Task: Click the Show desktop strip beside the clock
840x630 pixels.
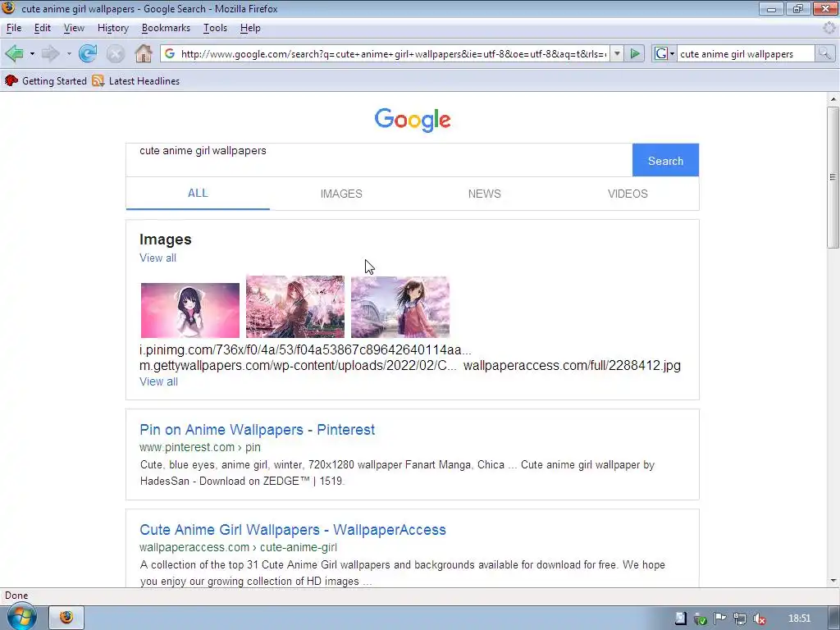Action: tap(834, 619)
